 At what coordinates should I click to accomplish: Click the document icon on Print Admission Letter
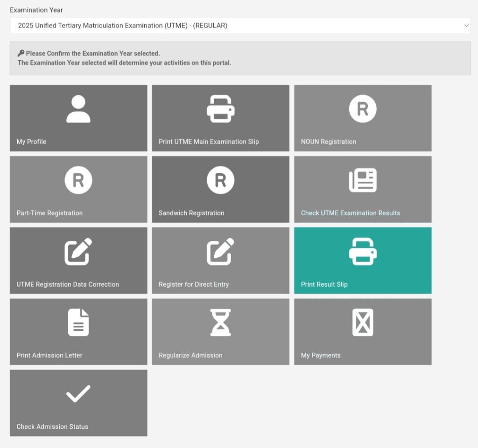[78, 322]
